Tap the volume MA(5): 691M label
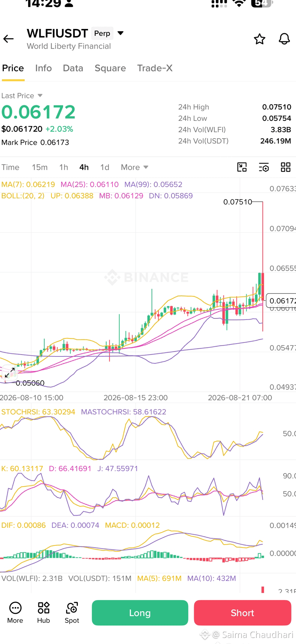This screenshot has width=296, height=644. 159,578
